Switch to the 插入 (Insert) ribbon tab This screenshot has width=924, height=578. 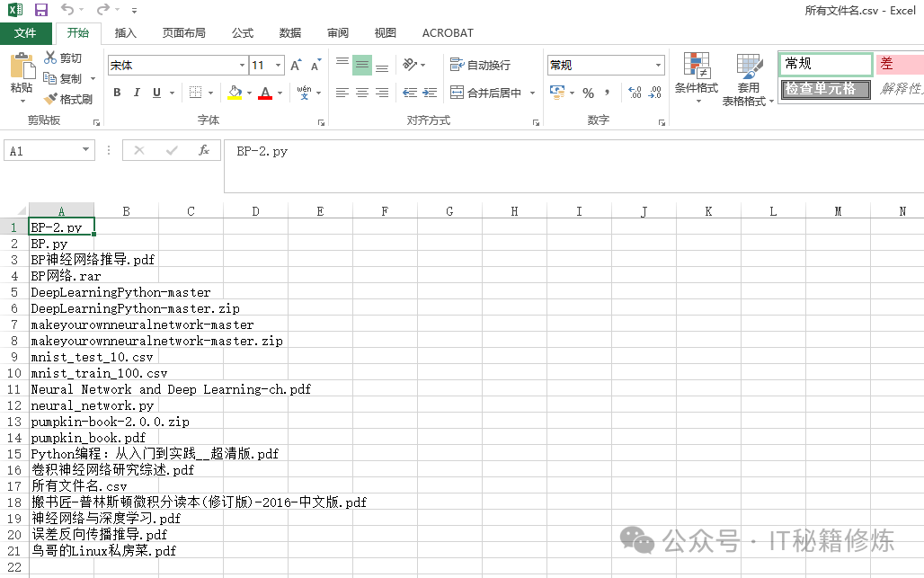click(126, 33)
